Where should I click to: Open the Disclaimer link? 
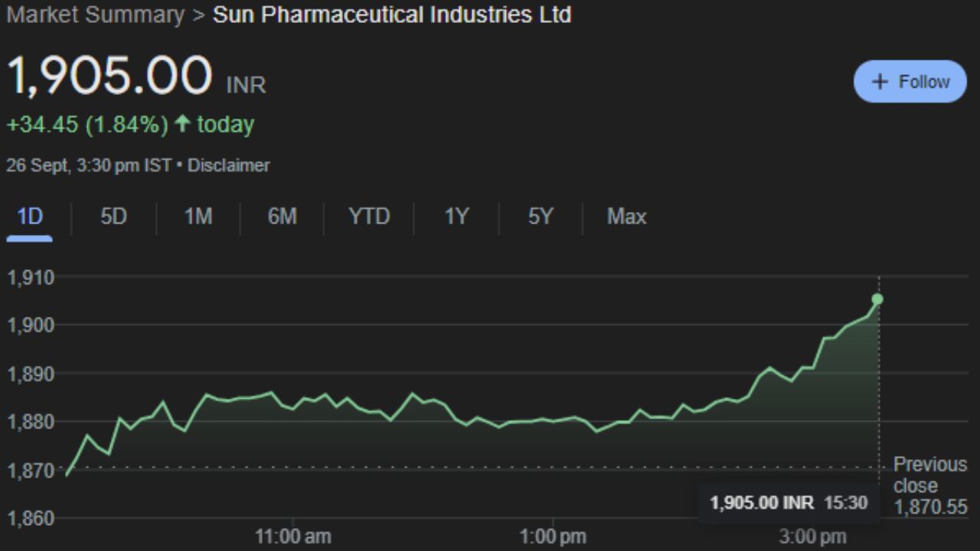pos(229,165)
